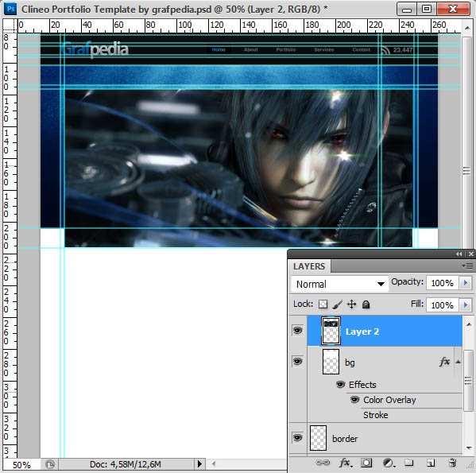476x473 pixels.
Task: Toggle Color Overlay effect visibility
Action: coord(354,400)
